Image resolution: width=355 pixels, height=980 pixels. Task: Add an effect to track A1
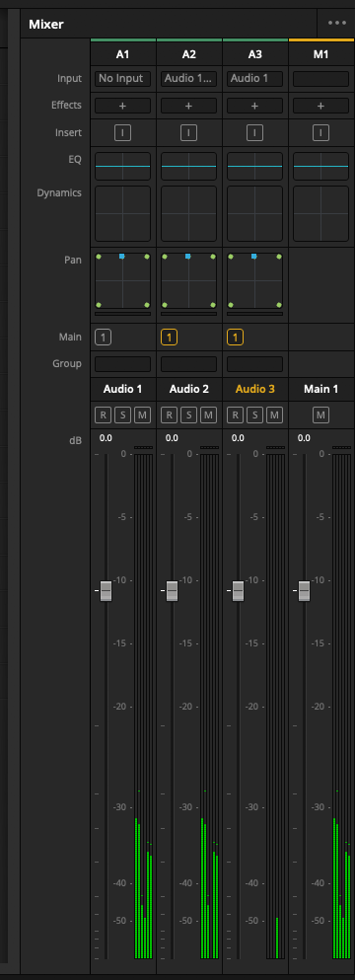pyautogui.click(x=122, y=106)
